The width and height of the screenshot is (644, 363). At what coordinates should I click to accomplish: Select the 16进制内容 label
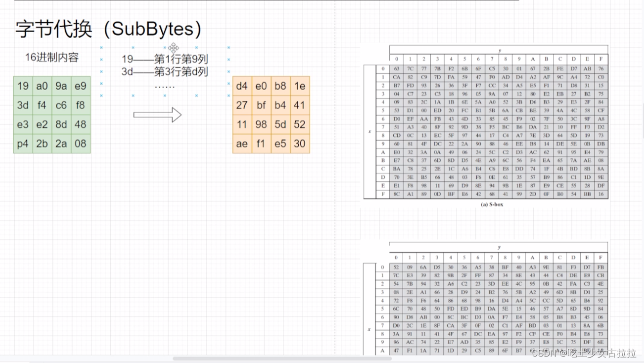point(52,57)
